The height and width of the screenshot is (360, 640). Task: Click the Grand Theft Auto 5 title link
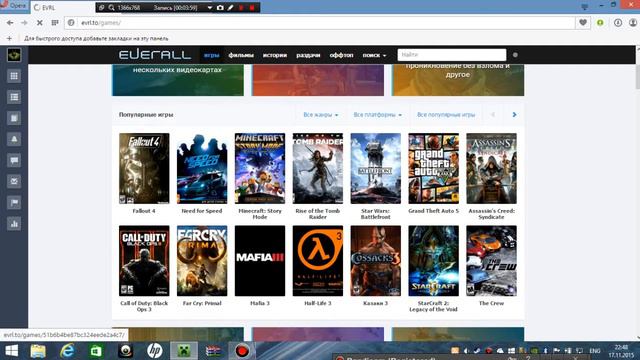(x=433, y=211)
